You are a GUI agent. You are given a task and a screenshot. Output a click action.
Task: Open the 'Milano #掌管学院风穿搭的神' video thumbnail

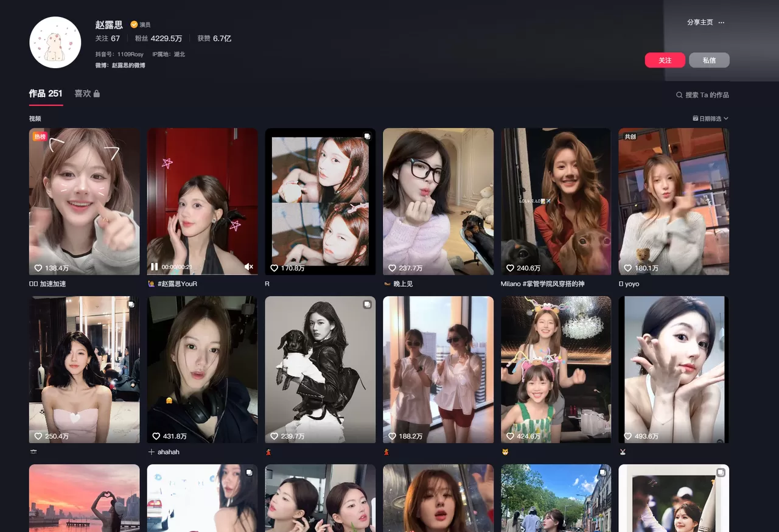(x=556, y=201)
